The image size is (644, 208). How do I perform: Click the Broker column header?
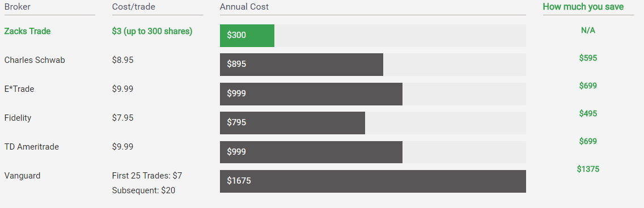[17, 7]
